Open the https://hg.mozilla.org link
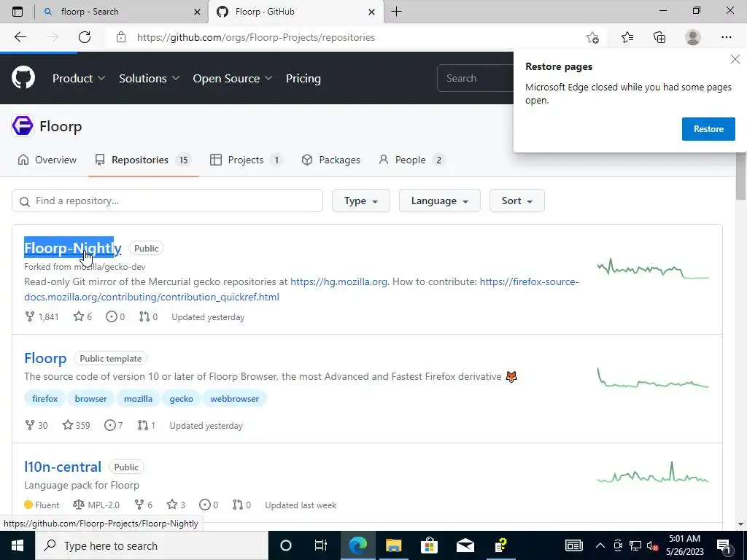This screenshot has height=560, width=747. [338, 281]
